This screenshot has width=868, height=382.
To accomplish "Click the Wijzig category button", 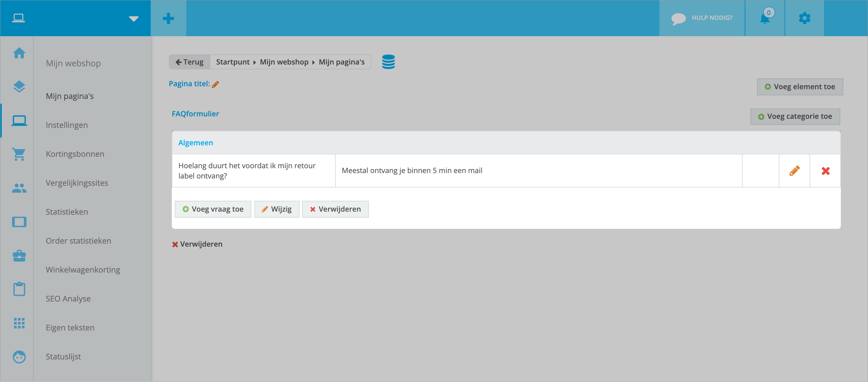I will 277,209.
